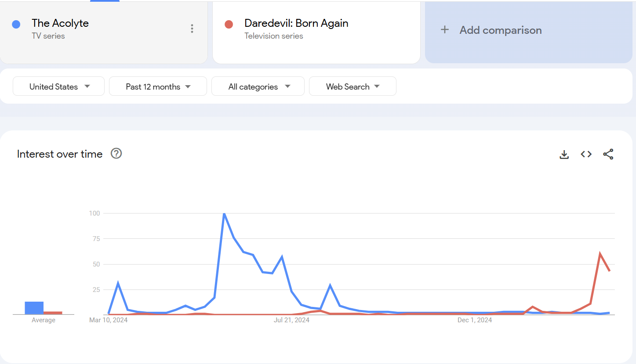This screenshot has width=636, height=364.
Task: Open The Acolyte three-dot options menu
Action: tap(192, 29)
